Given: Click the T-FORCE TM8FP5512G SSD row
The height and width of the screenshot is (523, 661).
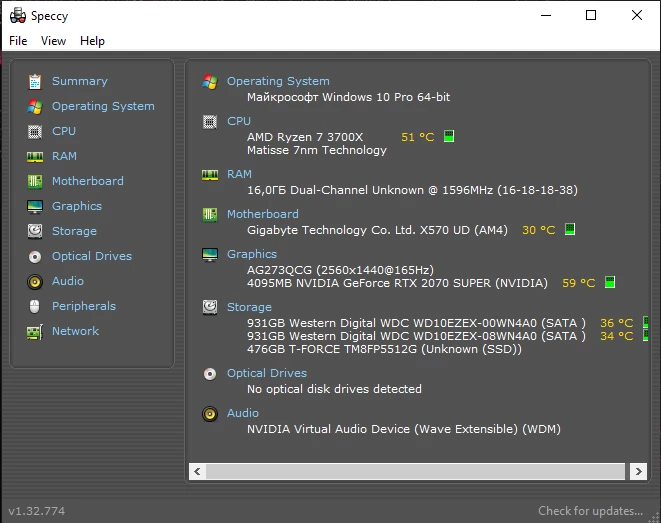Looking at the screenshot, I should pos(384,349).
